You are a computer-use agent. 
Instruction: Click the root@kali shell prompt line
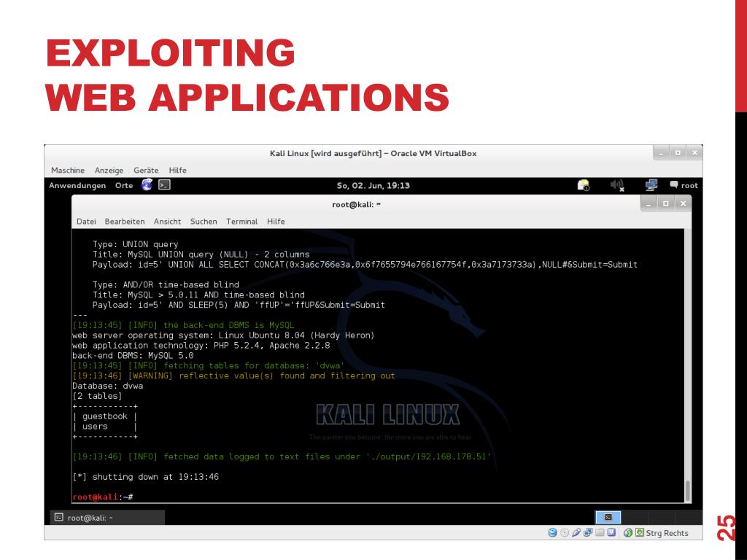(x=102, y=497)
